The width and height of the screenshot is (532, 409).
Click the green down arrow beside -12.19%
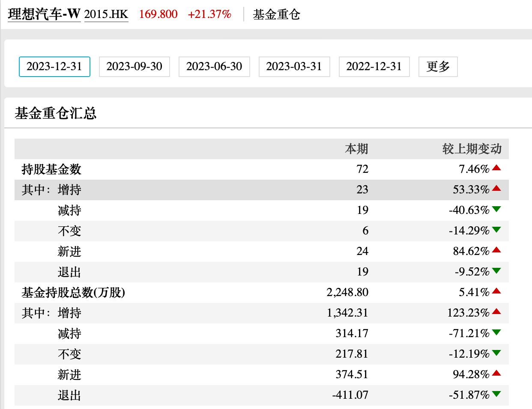pos(496,353)
